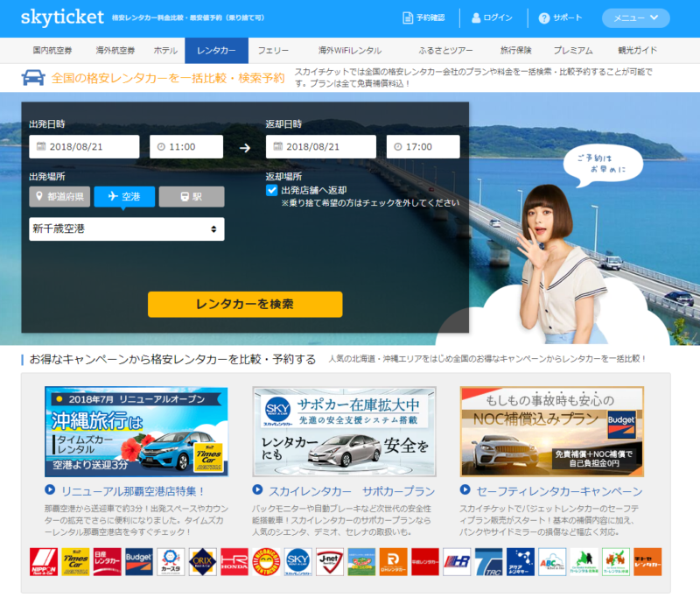
Task: Click the Honda rental logo
Action: [x=234, y=561]
